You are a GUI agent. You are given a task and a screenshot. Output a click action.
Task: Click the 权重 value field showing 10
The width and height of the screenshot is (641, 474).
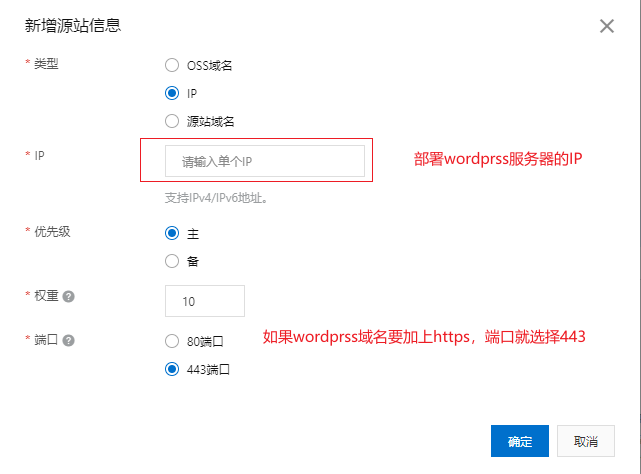[204, 301]
